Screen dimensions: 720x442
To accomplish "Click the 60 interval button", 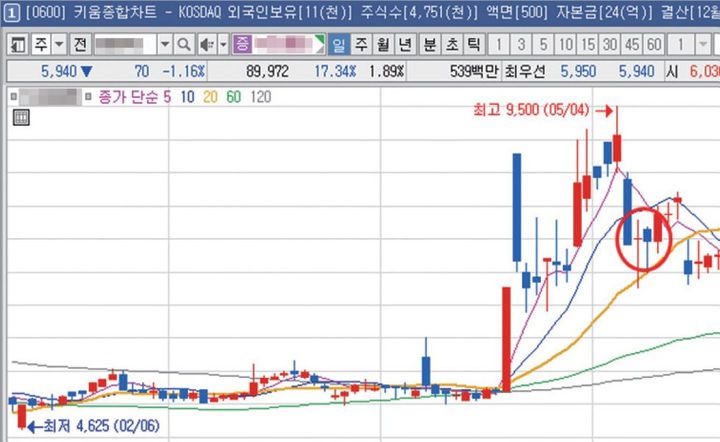I will (654, 45).
